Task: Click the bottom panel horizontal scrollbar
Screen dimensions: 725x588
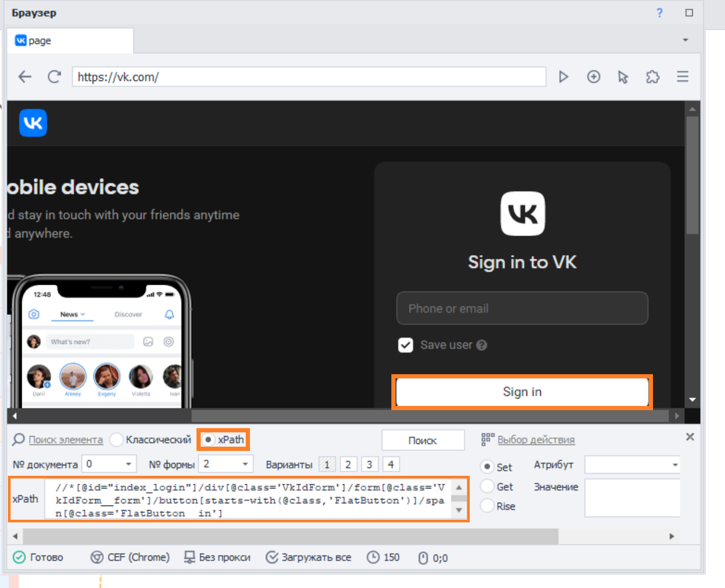Action: (291, 536)
